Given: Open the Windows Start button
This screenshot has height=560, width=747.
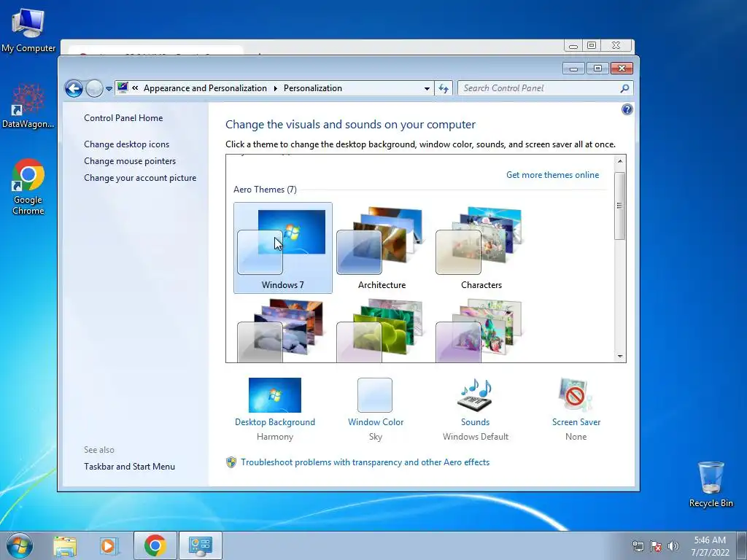Looking at the screenshot, I should point(20,545).
